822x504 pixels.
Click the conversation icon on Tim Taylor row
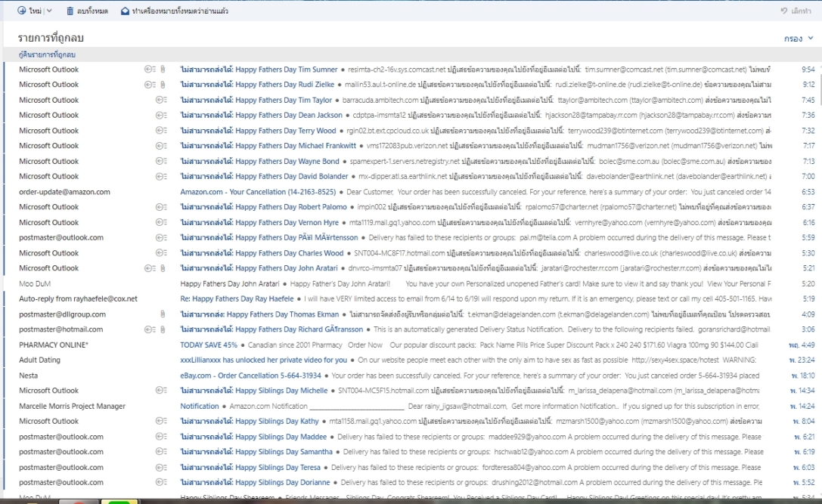click(161, 100)
